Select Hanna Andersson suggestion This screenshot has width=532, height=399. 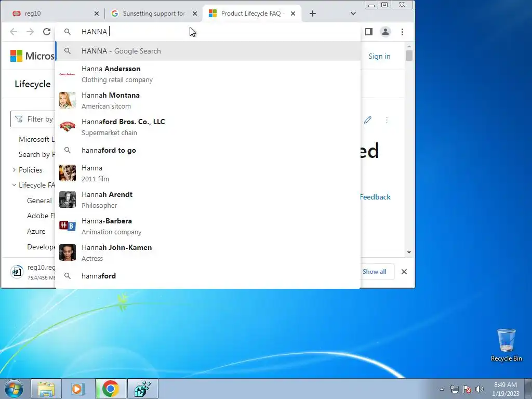pyautogui.click(x=208, y=74)
